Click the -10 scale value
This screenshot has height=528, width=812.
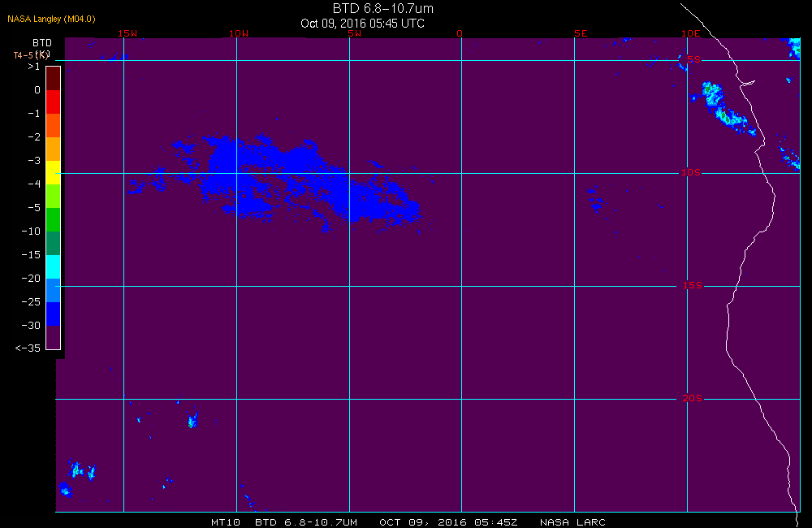click(x=31, y=231)
